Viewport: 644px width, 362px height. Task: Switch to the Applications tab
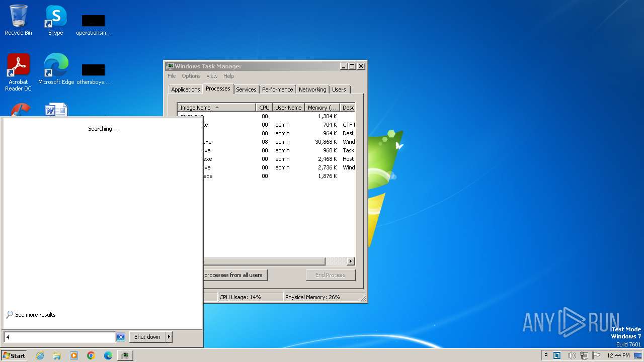186,89
